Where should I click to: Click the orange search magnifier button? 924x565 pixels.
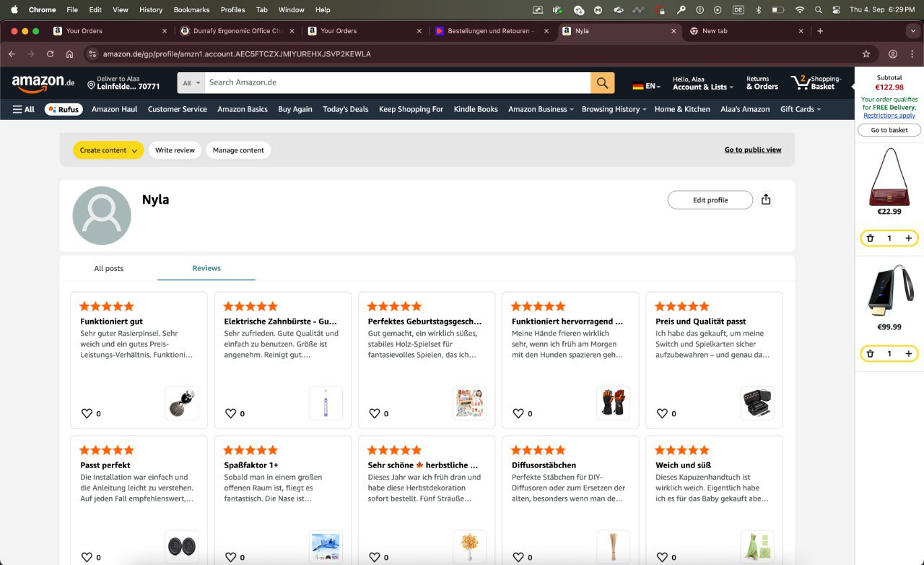(x=603, y=83)
